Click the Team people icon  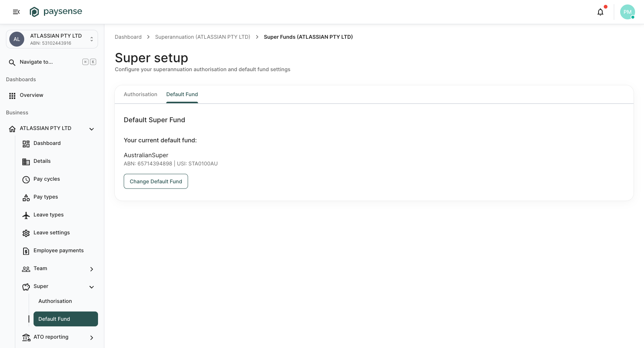point(26,269)
